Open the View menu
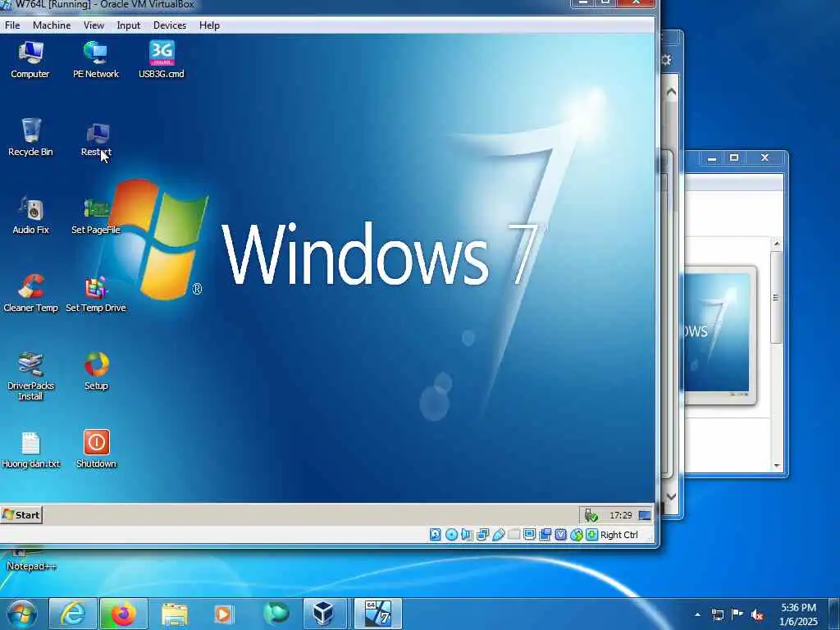Screen dimensions: 840x630 pyautogui.click(x=94, y=25)
